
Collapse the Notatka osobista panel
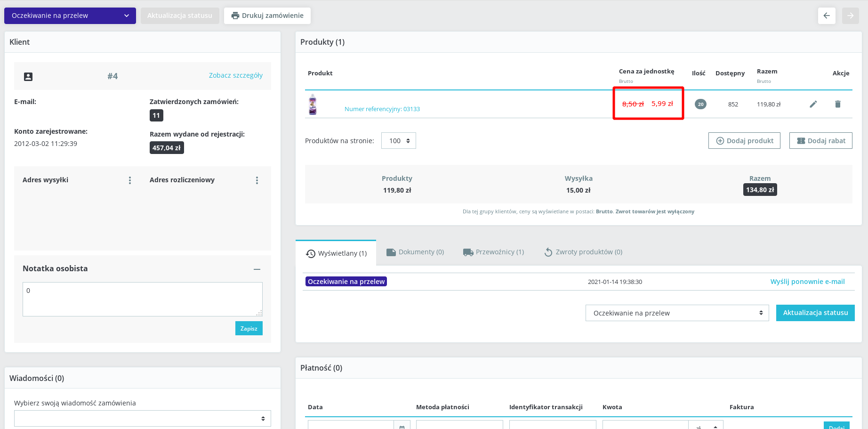click(257, 269)
